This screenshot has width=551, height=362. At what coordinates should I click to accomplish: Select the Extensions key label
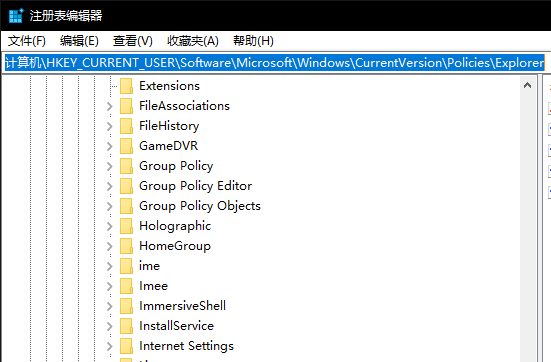(x=169, y=86)
